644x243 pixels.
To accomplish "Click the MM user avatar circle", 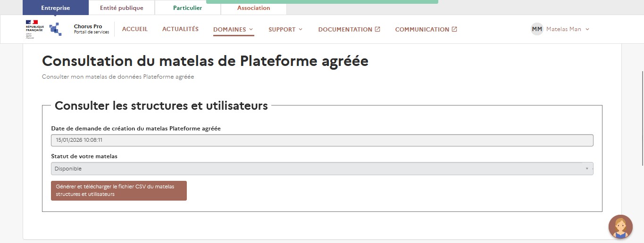I will point(537,29).
